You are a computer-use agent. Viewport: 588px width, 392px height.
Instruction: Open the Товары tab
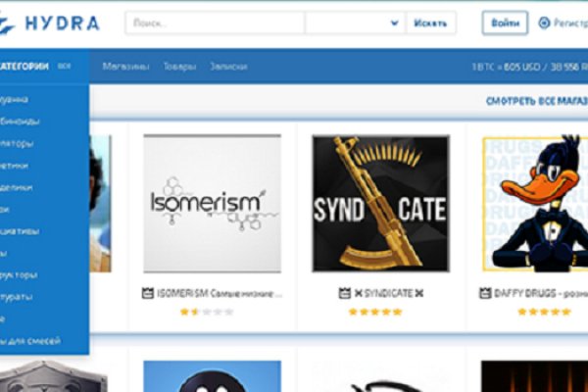pyautogui.click(x=179, y=67)
